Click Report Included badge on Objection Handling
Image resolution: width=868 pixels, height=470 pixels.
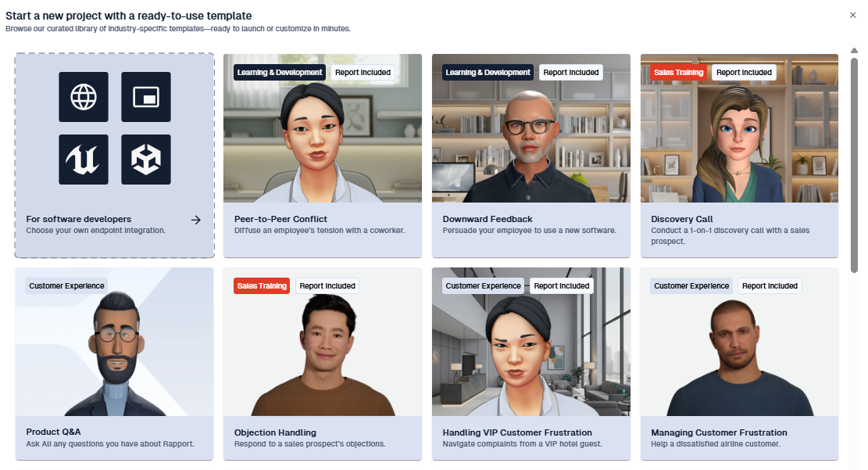pos(327,286)
